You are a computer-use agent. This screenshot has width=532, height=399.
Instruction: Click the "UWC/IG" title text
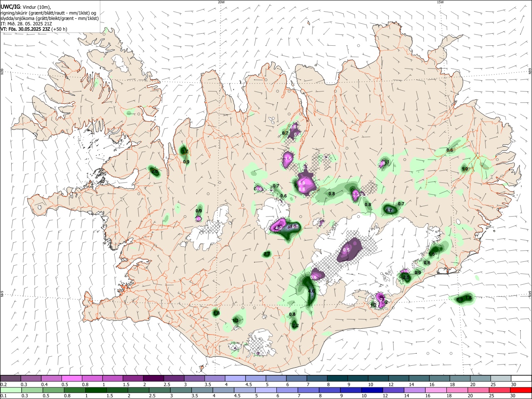tap(10, 7)
